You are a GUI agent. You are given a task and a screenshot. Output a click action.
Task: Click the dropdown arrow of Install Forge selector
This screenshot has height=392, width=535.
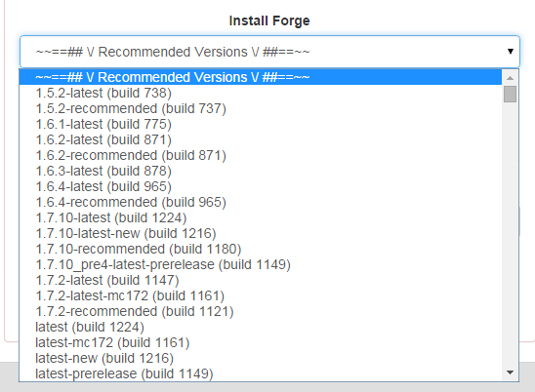pyautogui.click(x=510, y=52)
